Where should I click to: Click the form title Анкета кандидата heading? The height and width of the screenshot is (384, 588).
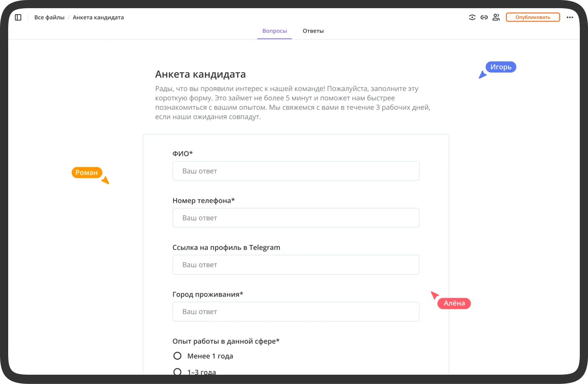click(200, 74)
